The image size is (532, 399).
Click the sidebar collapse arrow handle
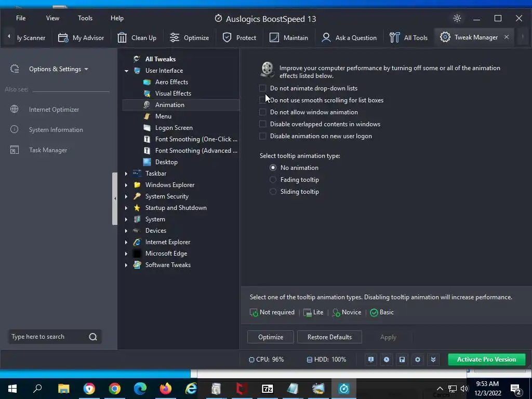click(115, 198)
